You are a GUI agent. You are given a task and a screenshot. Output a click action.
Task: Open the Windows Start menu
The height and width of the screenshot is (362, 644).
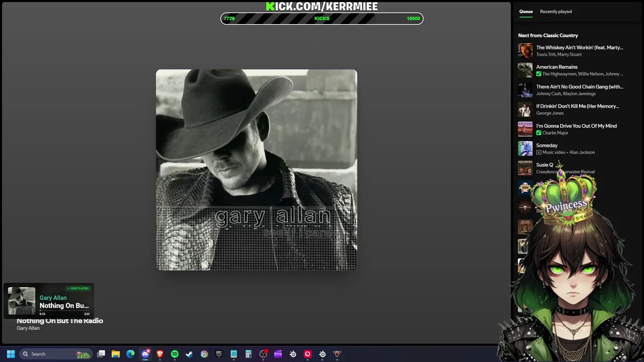(x=11, y=354)
